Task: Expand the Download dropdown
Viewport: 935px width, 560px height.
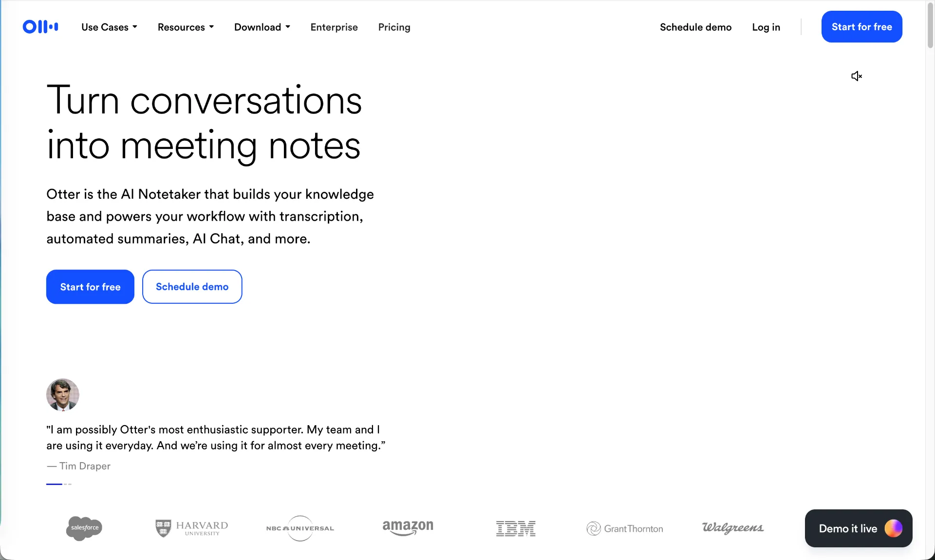Action: [262, 27]
